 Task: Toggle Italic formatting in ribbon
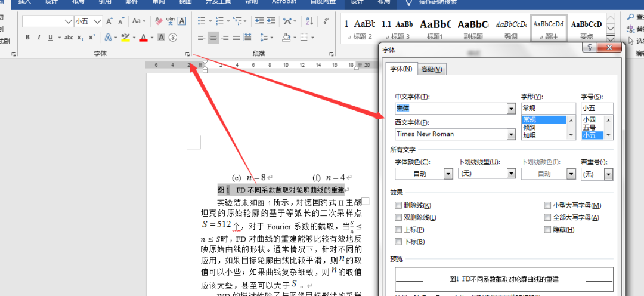click(x=39, y=38)
